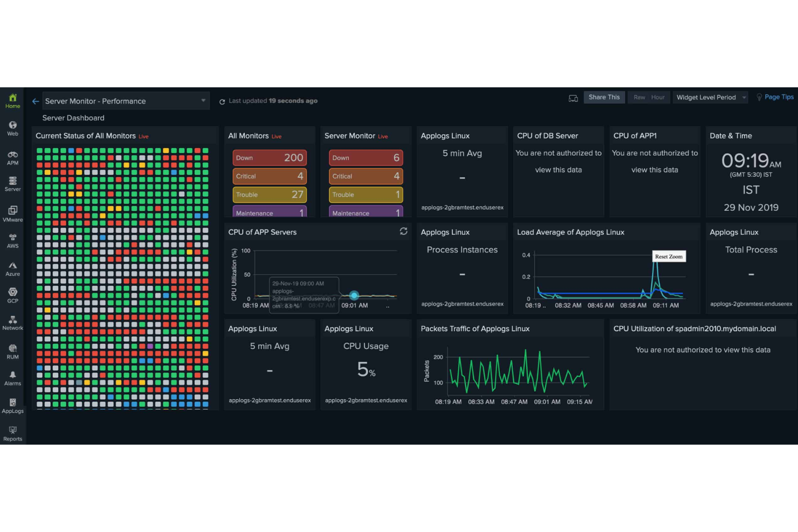The height and width of the screenshot is (532, 798).
Task: Click the Share This button
Action: [604, 97]
